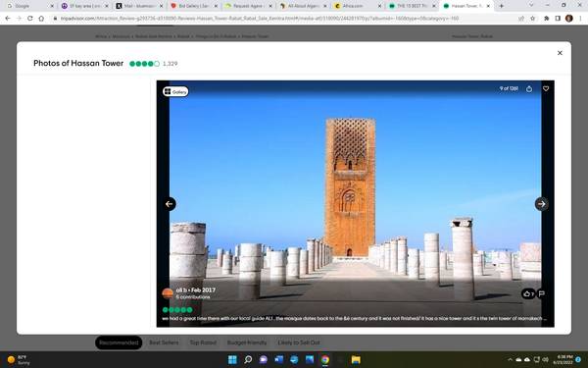Report photo using the flag icon
Screen dimensions: 588x368
coord(542,293)
